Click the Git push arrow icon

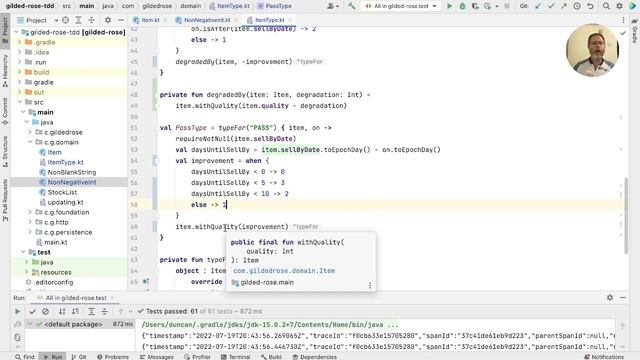point(564,6)
